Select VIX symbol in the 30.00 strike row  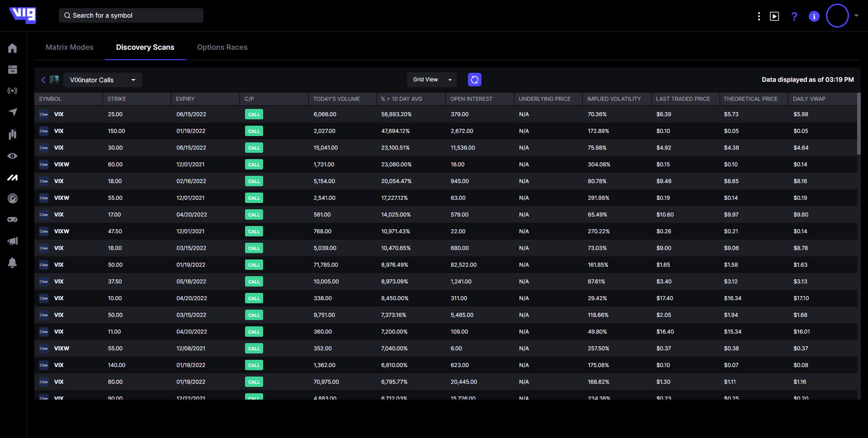click(59, 148)
